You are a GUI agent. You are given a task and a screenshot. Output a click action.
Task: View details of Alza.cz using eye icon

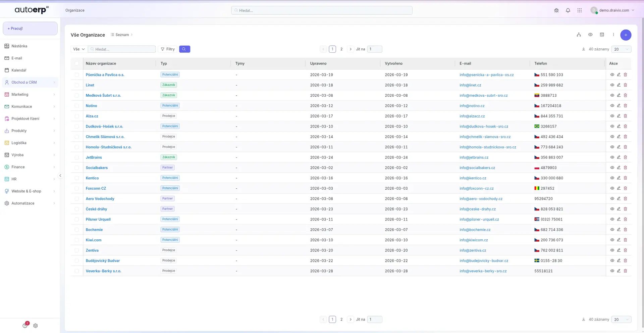pos(612,116)
